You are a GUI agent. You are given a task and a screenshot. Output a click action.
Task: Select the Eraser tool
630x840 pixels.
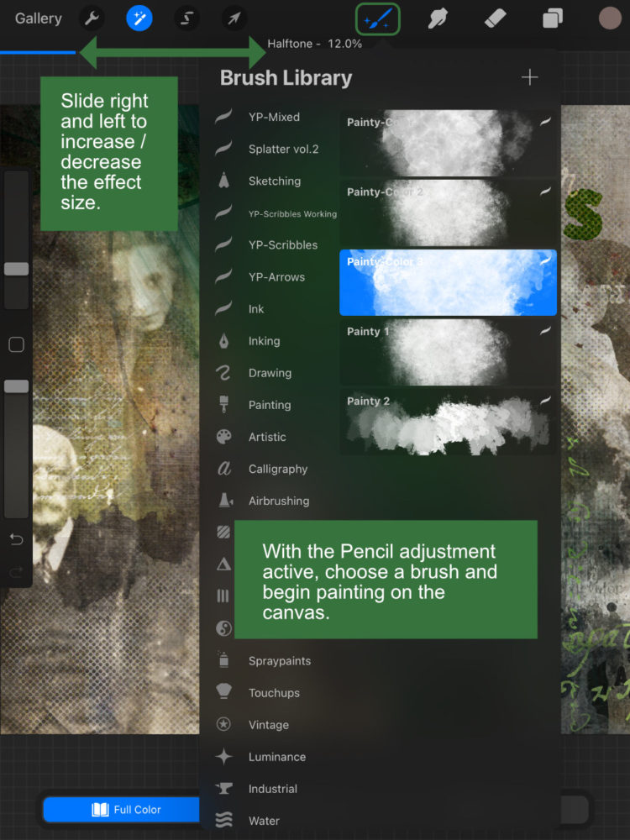point(496,18)
